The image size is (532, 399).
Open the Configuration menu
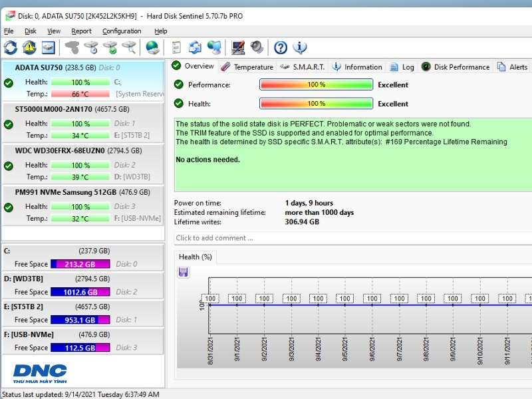122,31
